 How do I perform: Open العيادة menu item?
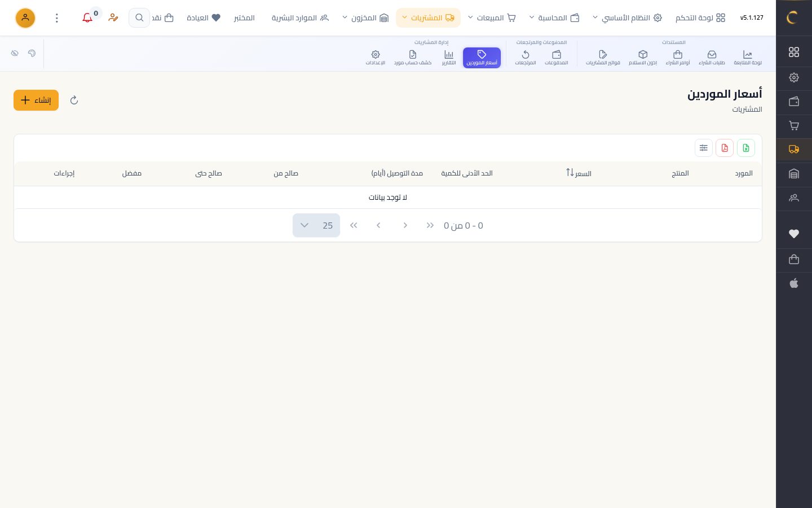coord(204,18)
